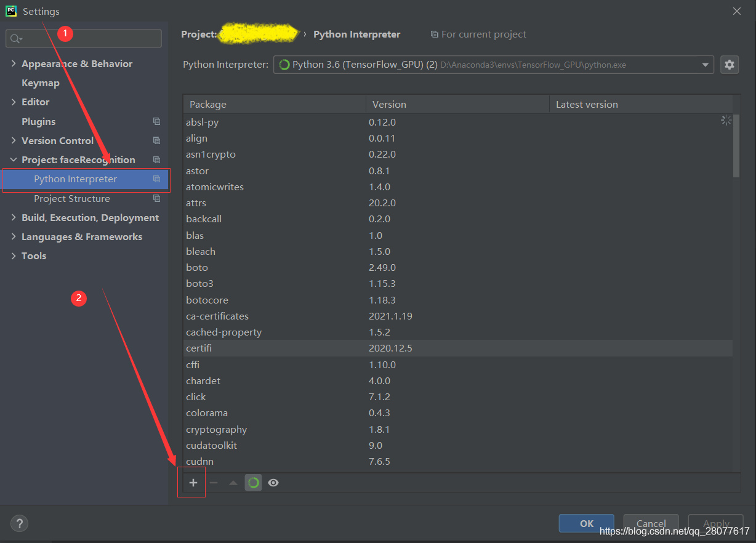Select the boto3 package row
The height and width of the screenshot is (543, 756).
(x=457, y=283)
